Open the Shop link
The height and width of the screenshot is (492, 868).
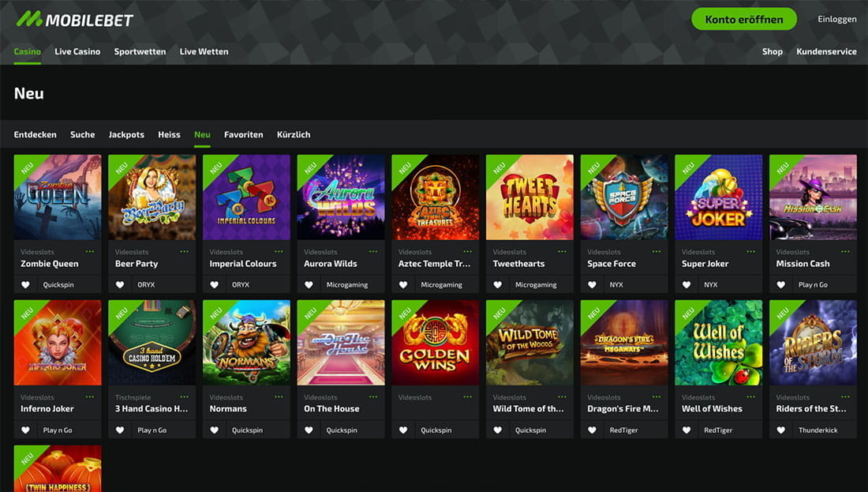tap(773, 51)
